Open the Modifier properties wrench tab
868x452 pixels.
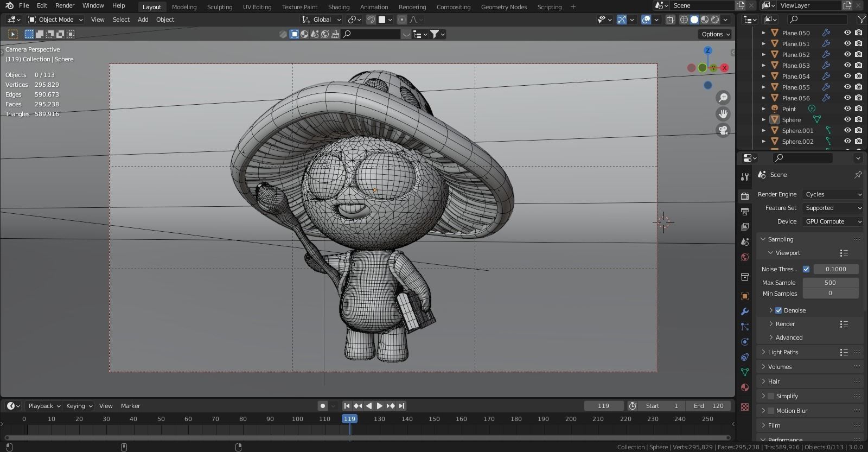pos(745,311)
